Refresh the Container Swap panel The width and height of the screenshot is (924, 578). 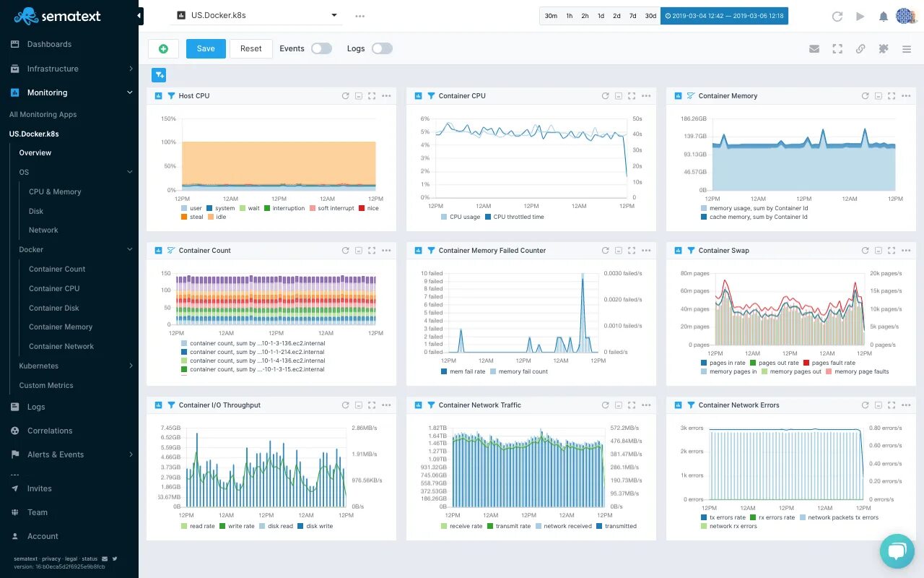[x=866, y=250]
